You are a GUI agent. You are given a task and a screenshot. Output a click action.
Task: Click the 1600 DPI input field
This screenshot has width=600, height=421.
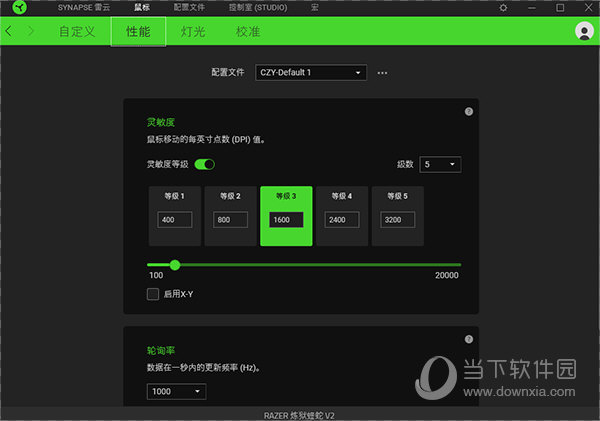(x=286, y=220)
